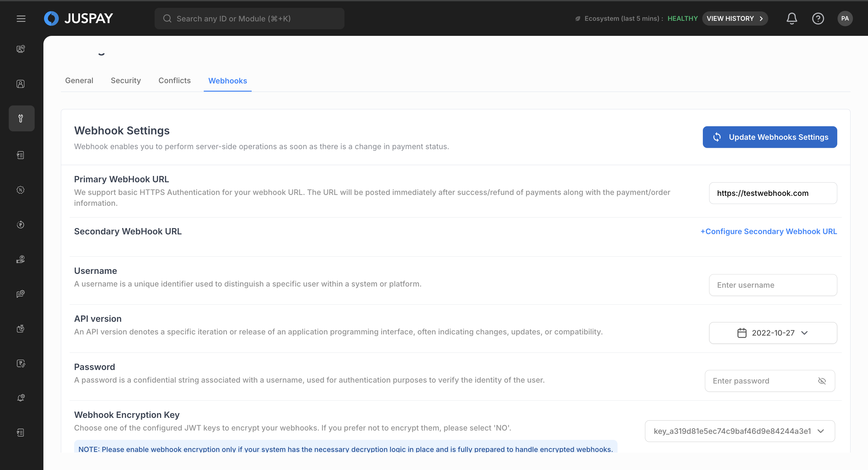The height and width of the screenshot is (470, 868).
Task: Open the PA account avatar
Action: tap(845, 19)
